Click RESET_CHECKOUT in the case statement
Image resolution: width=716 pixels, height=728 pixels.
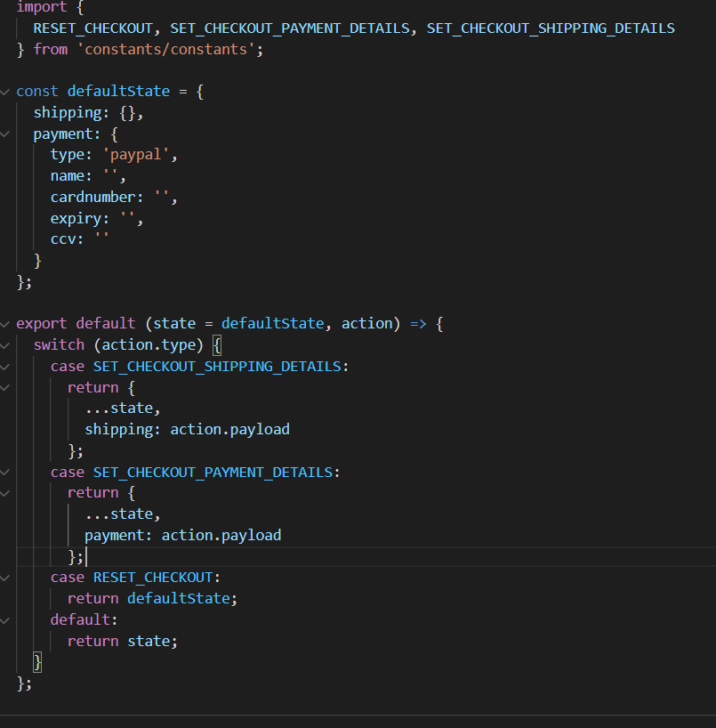tap(153, 578)
